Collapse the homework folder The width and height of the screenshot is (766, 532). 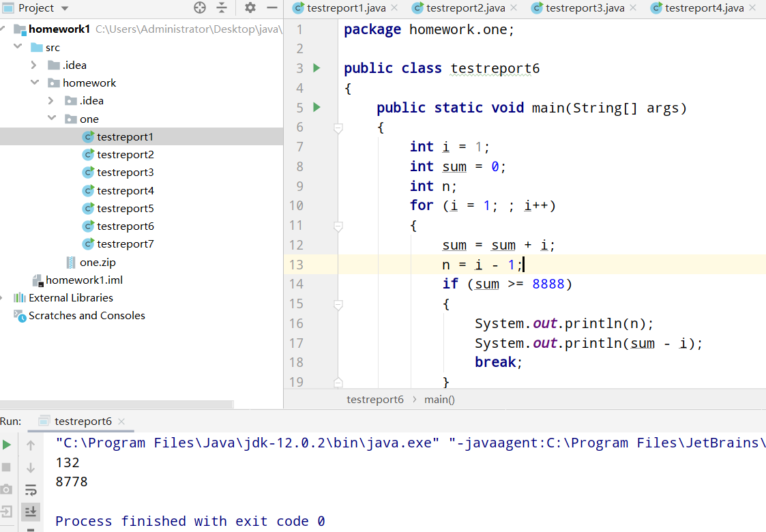(35, 82)
